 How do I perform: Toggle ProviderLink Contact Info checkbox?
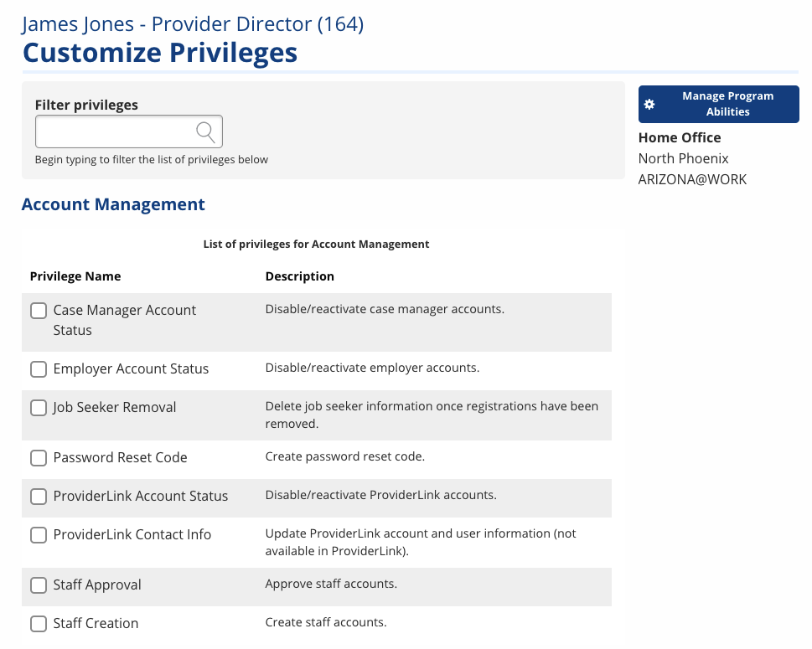[x=39, y=534]
